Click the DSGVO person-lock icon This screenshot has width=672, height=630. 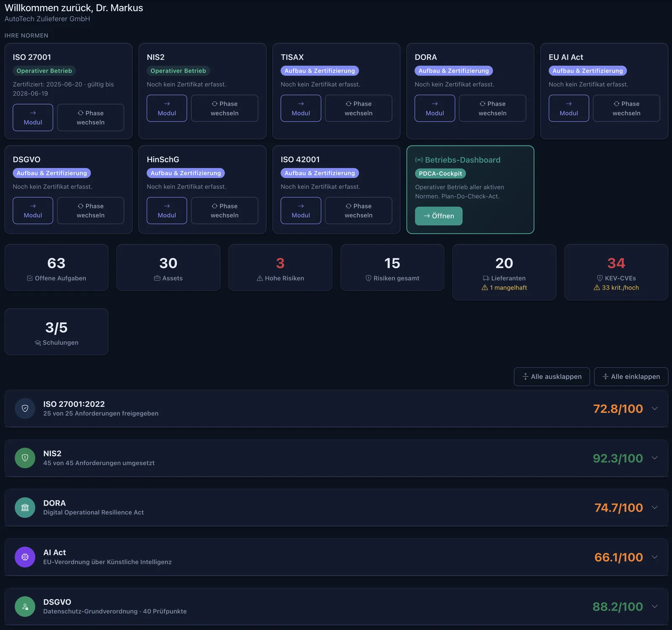coord(25,606)
